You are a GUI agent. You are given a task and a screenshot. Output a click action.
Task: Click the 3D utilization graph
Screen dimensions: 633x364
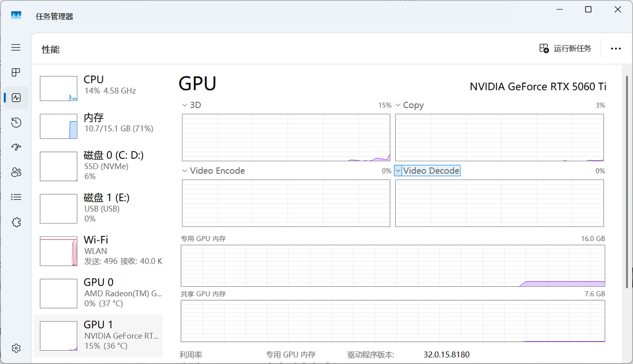[286, 137]
